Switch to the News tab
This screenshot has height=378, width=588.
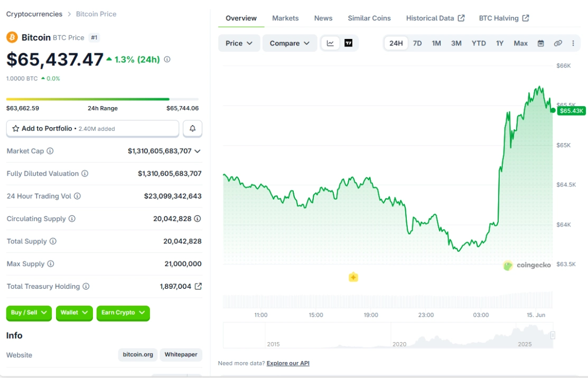pos(323,18)
